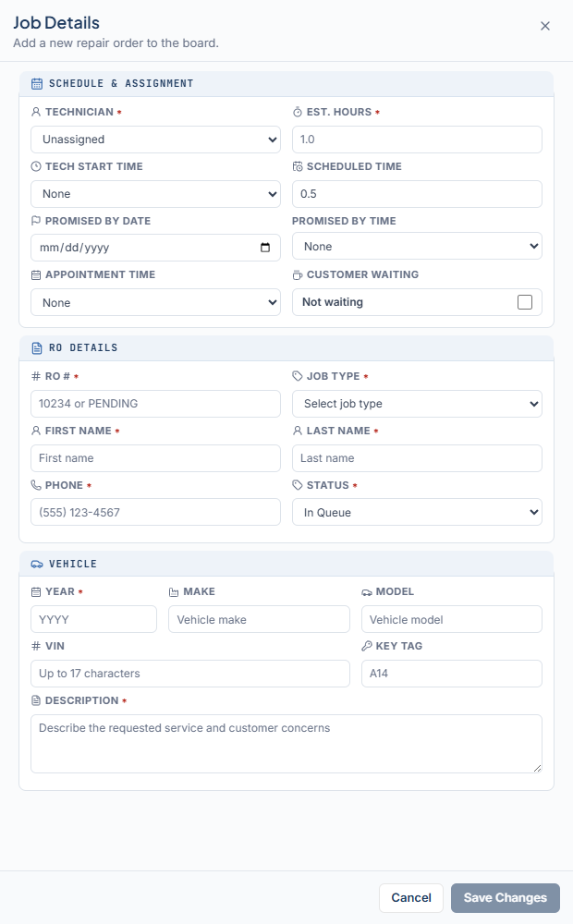573x924 pixels.
Task: Open the Technician dropdown
Action: (x=155, y=140)
